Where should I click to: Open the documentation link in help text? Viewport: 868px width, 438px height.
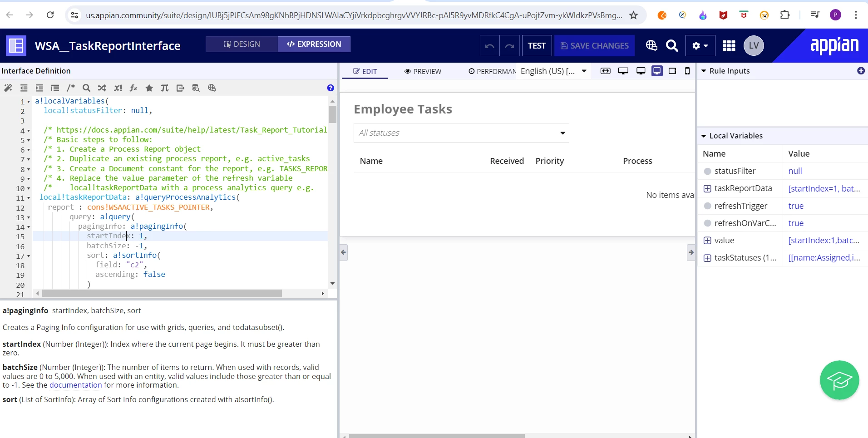(76, 385)
